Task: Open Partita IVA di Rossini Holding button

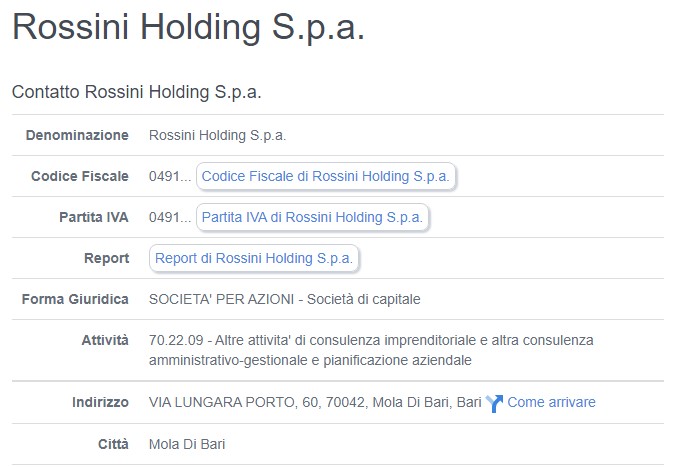Action: pos(312,217)
